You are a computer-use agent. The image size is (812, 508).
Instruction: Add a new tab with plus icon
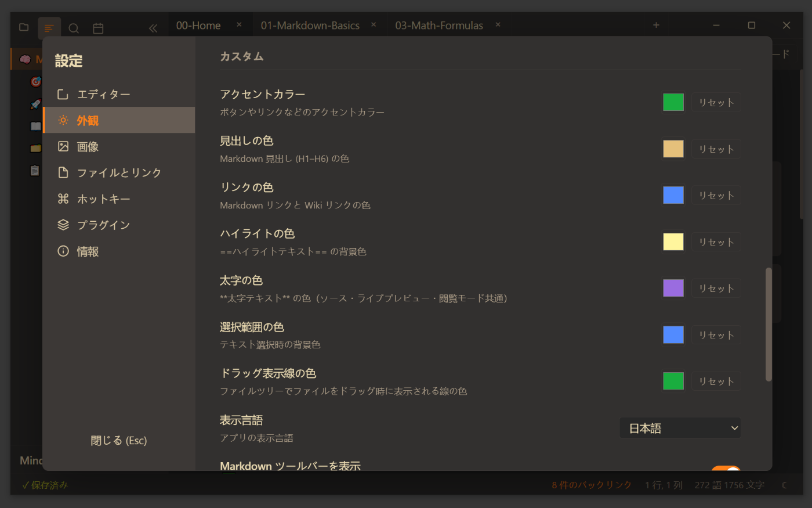(656, 25)
